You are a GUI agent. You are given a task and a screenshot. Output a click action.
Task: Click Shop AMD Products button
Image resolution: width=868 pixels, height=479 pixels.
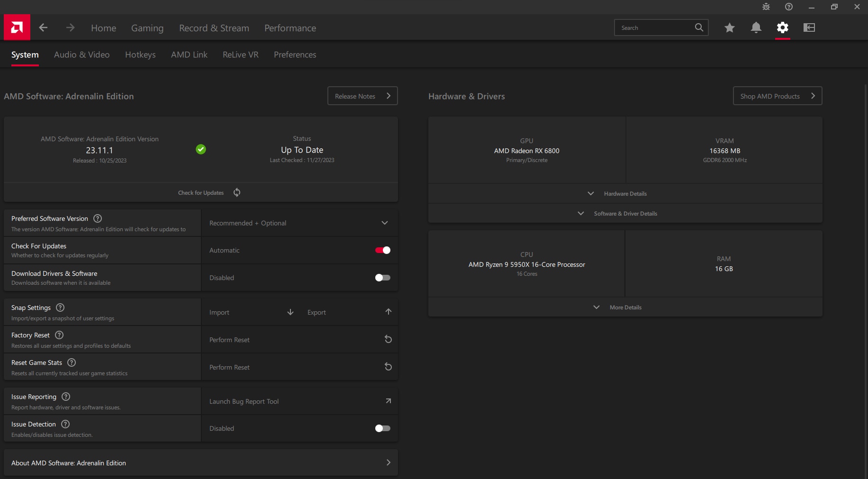coord(778,96)
